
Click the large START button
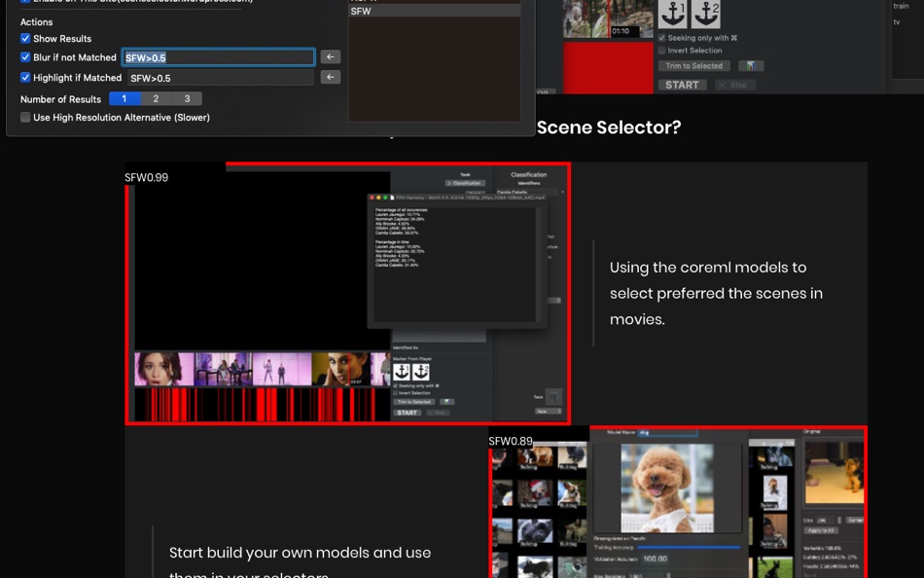pyautogui.click(x=682, y=85)
